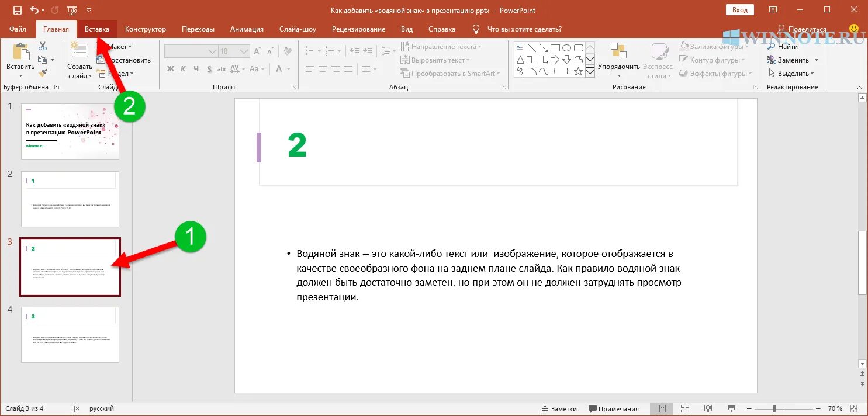868x416 pixels.
Task: Toggle text shadow S formatting
Action: coord(208,69)
